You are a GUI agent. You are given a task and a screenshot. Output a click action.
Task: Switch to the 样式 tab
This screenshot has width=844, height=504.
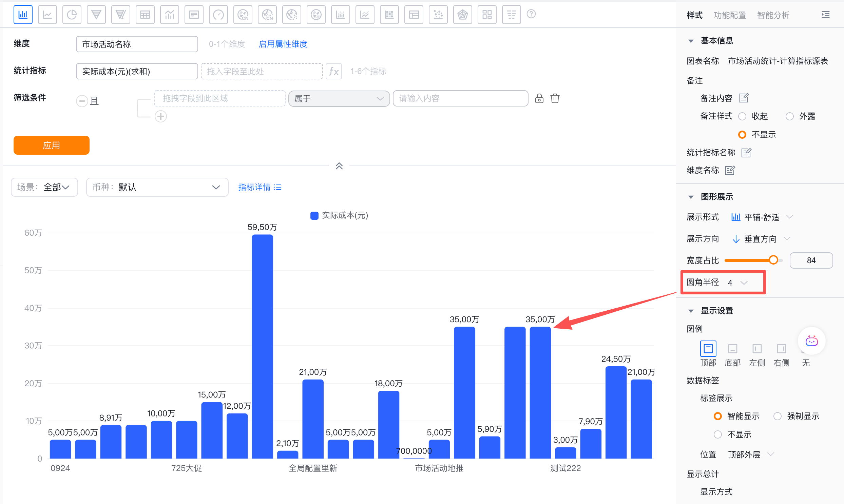(x=694, y=15)
